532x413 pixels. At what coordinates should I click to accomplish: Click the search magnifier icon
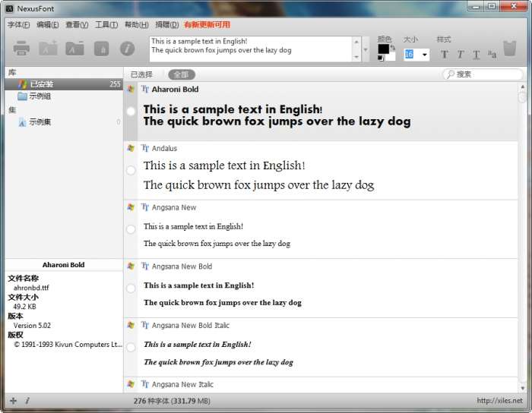click(x=450, y=74)
